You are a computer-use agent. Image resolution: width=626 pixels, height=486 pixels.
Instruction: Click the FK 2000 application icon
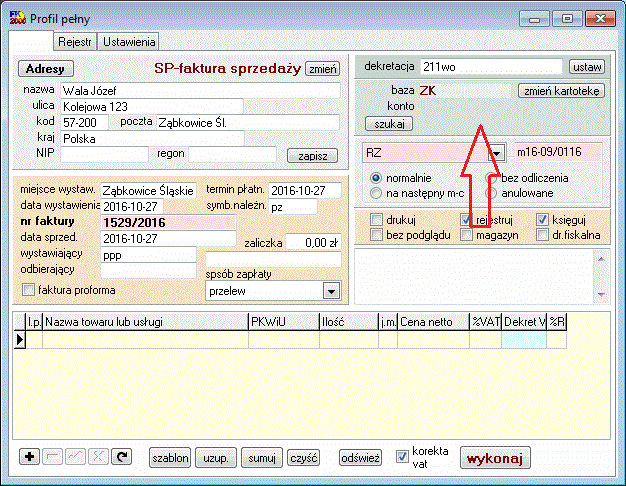coord(17,18)
